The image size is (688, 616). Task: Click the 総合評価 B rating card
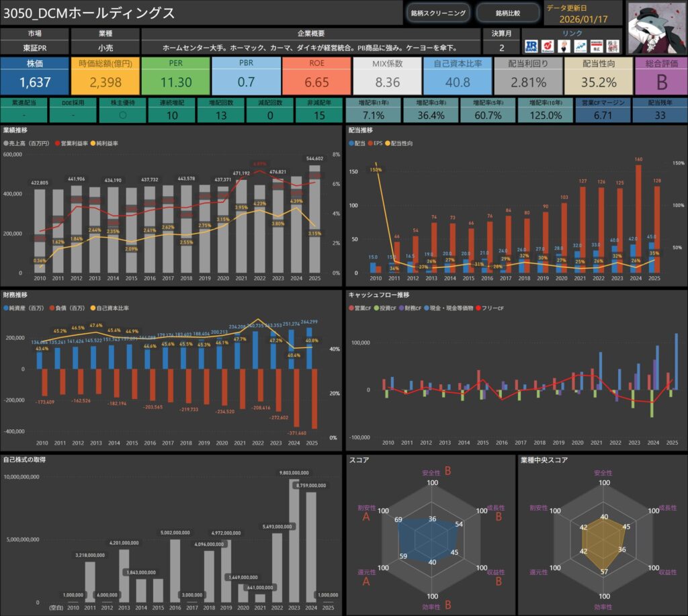[660, 75]
